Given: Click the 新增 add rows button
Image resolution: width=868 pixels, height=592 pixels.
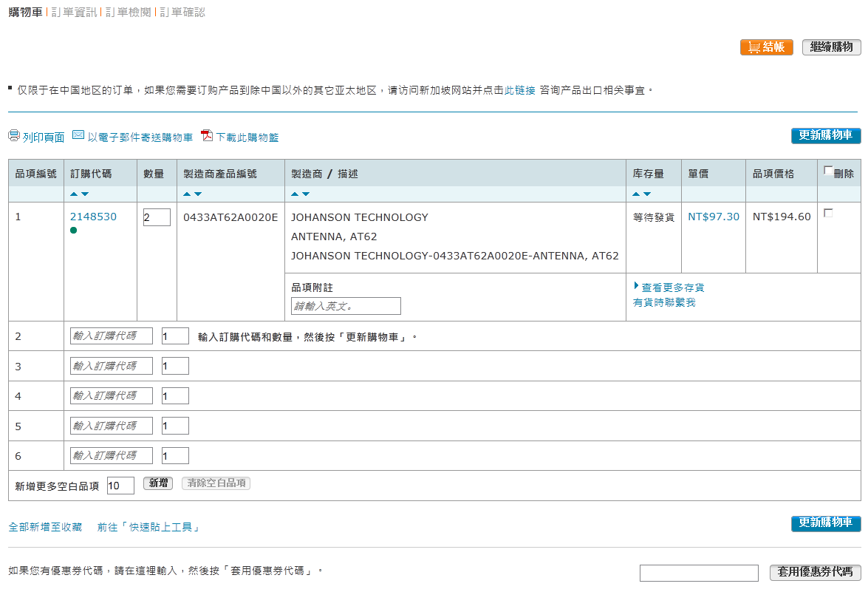Looking at the screenshot, I should point(158,483).
